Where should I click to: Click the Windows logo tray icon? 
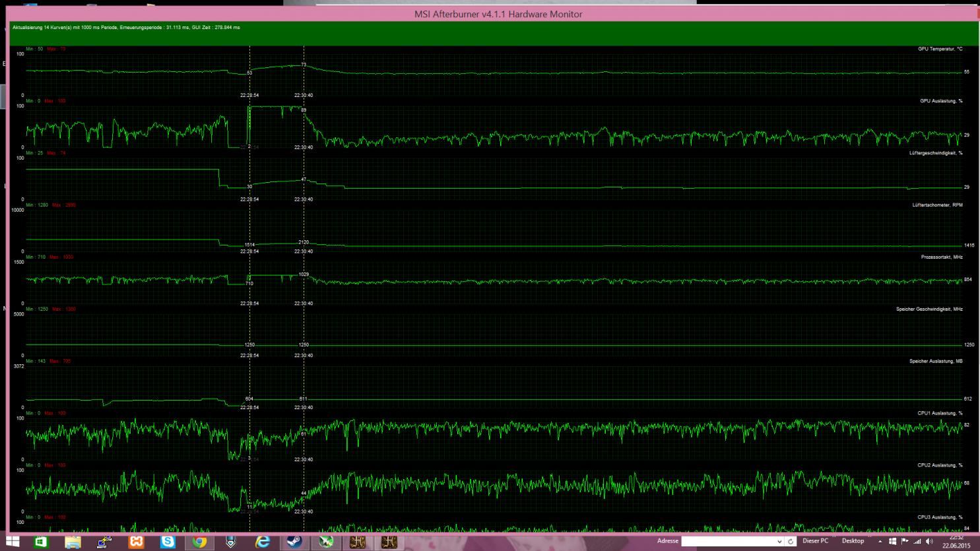click(x=892, y=541)
